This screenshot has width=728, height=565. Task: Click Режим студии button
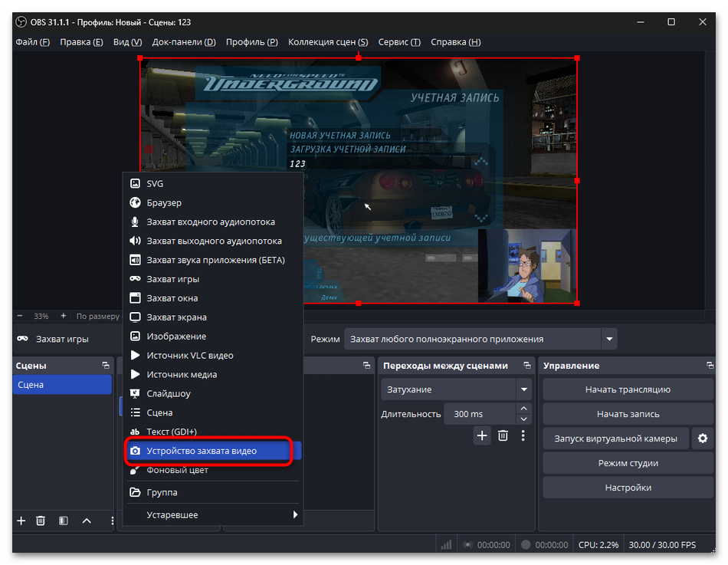628,463
